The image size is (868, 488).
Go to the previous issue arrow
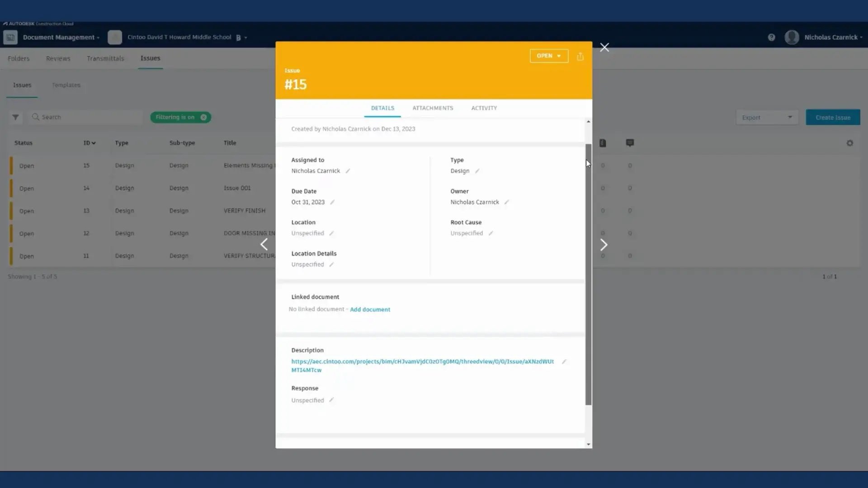[264, 245]
